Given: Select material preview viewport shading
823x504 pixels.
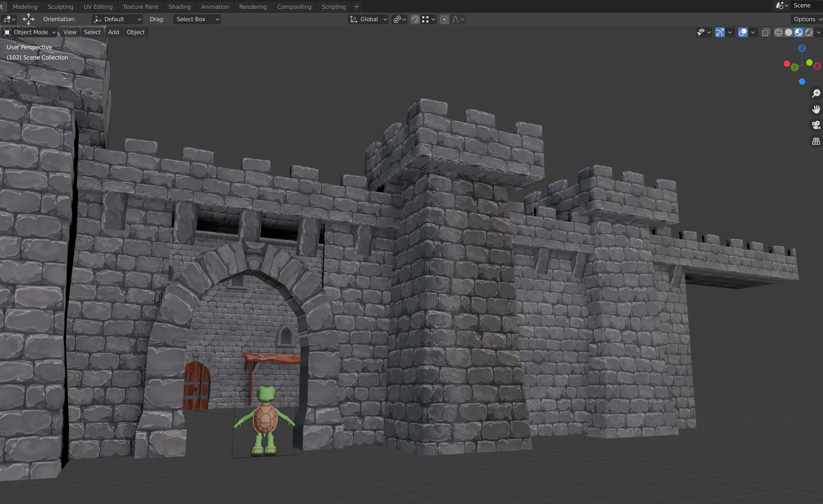Looking at the screenshot, I should 799,32.
